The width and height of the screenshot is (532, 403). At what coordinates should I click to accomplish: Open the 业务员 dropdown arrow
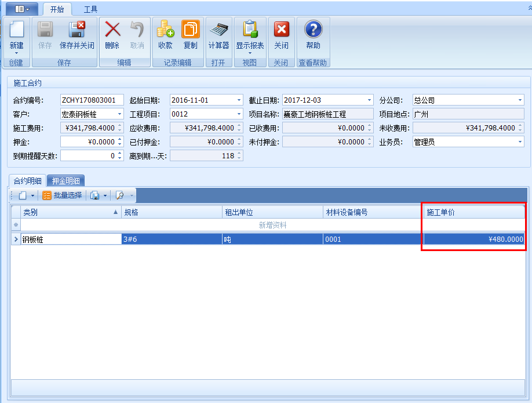520,142
